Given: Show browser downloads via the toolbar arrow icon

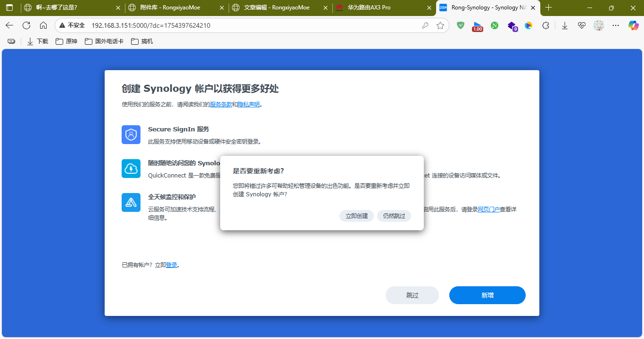Looking at the screenshot, I should pos(565,25).
